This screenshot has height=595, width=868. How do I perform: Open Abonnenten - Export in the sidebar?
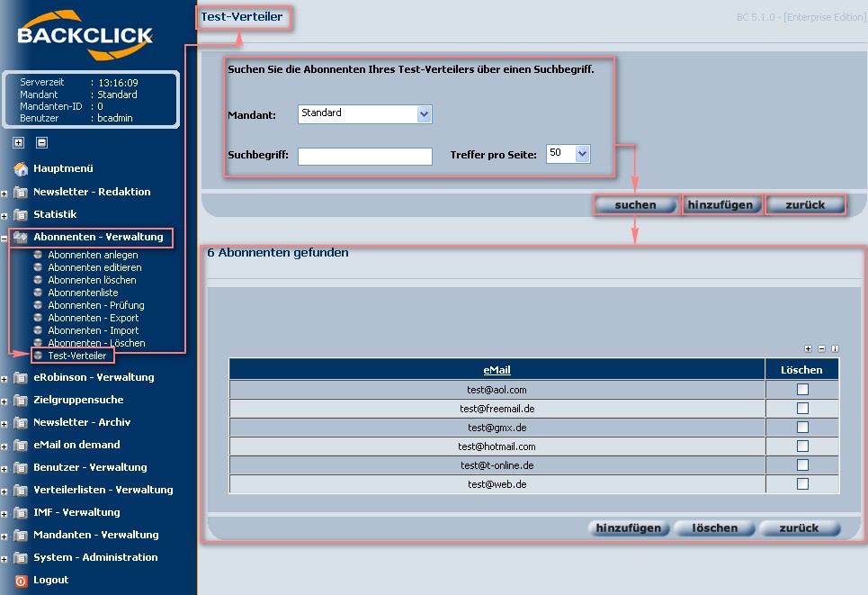(x=93, y=318)
